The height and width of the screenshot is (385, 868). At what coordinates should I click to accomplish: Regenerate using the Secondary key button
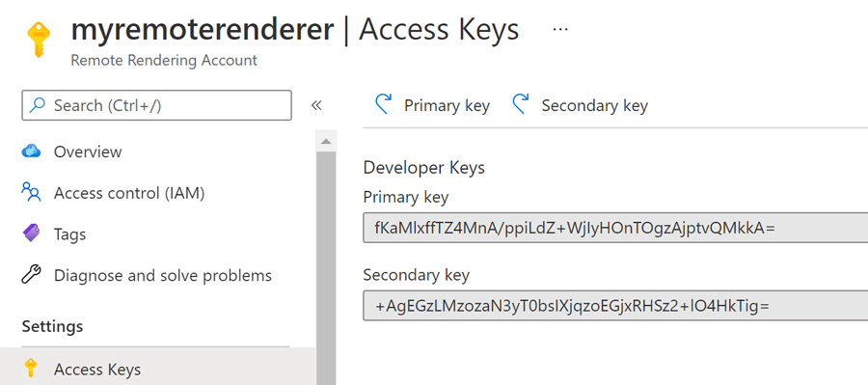click(x=580, y=105)
